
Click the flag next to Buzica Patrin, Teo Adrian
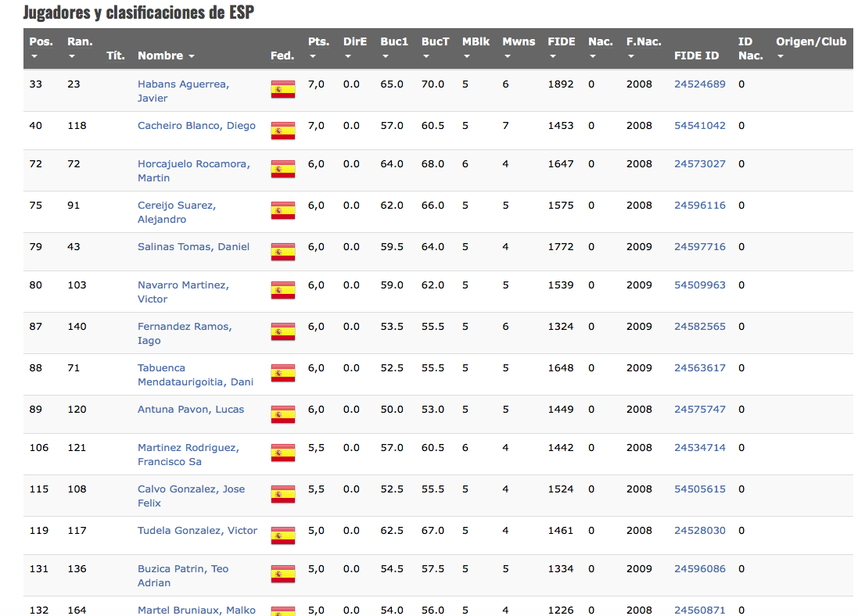pos(282,574)
